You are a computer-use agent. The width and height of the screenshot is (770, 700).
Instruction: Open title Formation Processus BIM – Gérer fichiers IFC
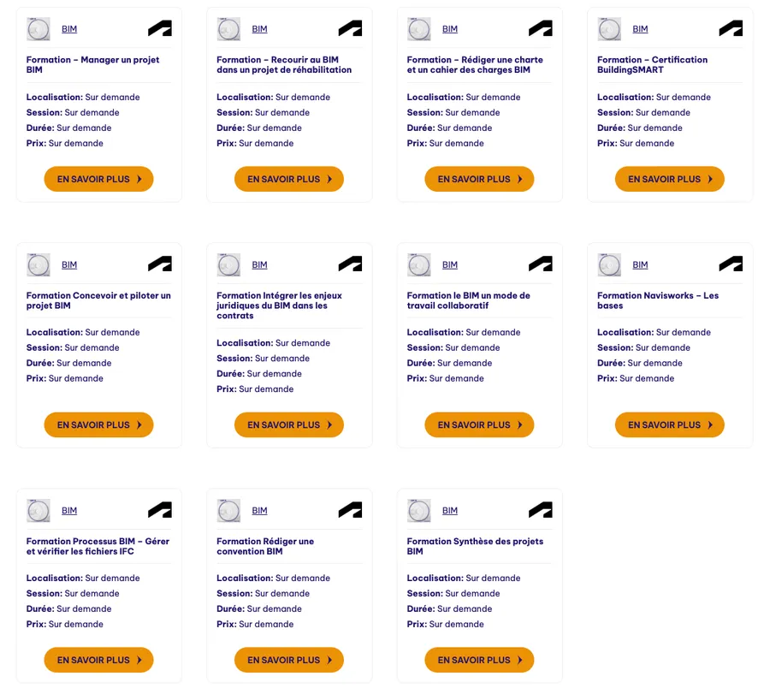pos(98,546)
